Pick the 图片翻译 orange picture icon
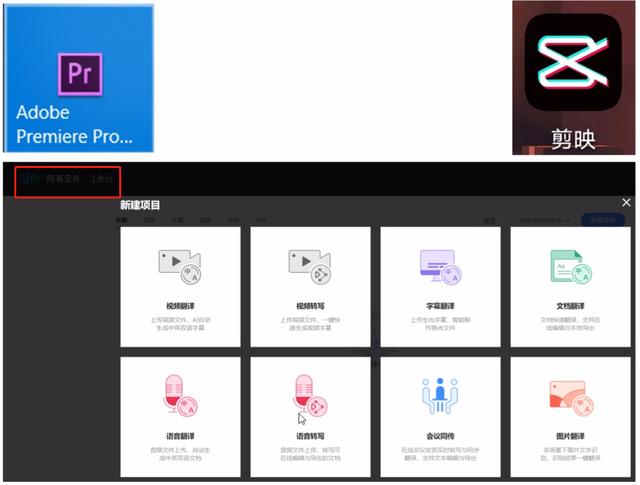 570,396
